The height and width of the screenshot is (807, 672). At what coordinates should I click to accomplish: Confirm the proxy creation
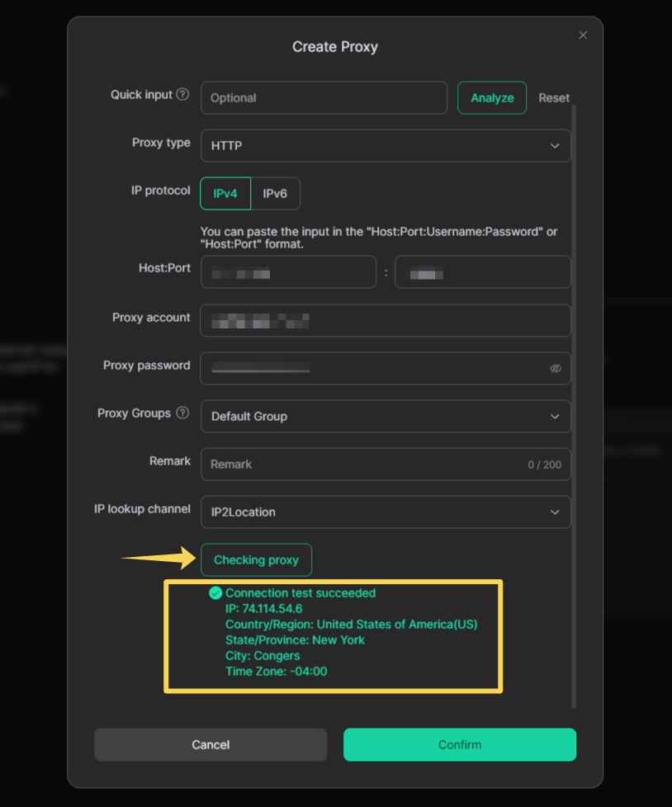pos(460,744)
